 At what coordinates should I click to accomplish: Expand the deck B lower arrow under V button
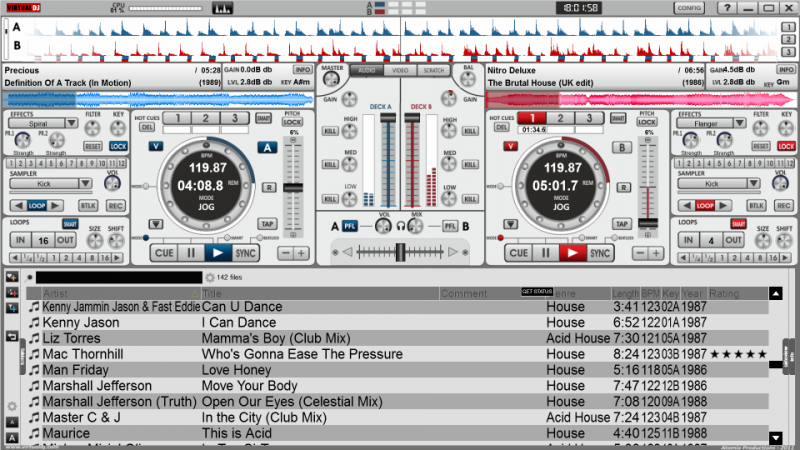click(510, 224)
